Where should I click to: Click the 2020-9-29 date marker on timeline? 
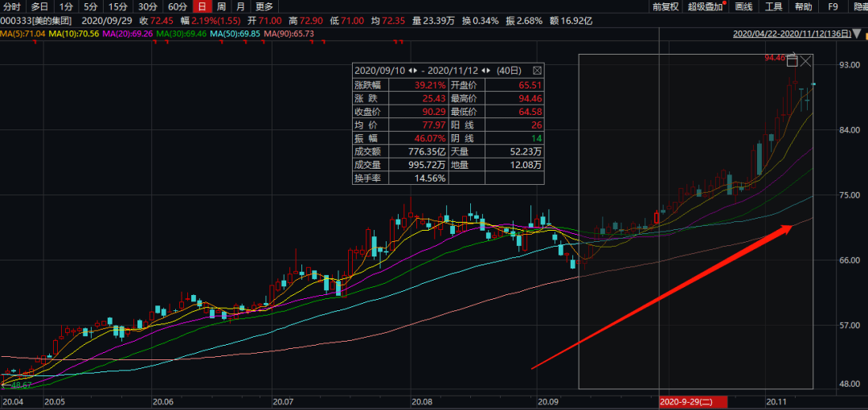(x=692, y=401)
